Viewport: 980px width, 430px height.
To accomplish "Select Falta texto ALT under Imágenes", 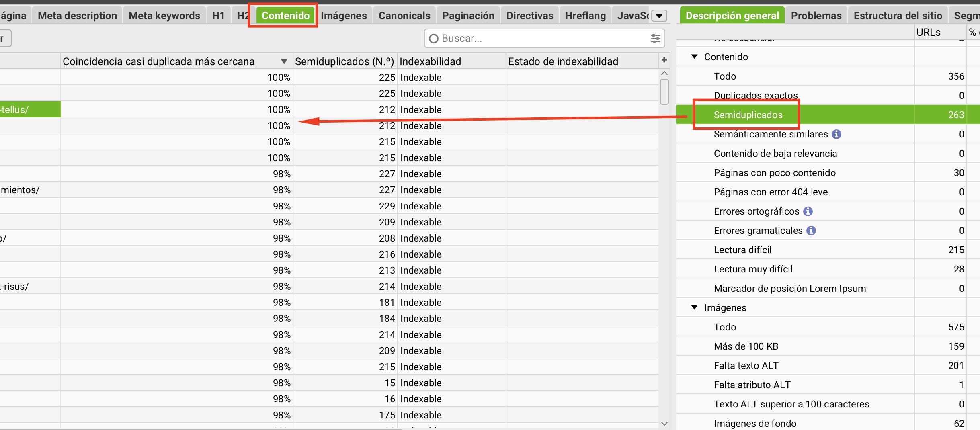I will click(x=746, y=366).
